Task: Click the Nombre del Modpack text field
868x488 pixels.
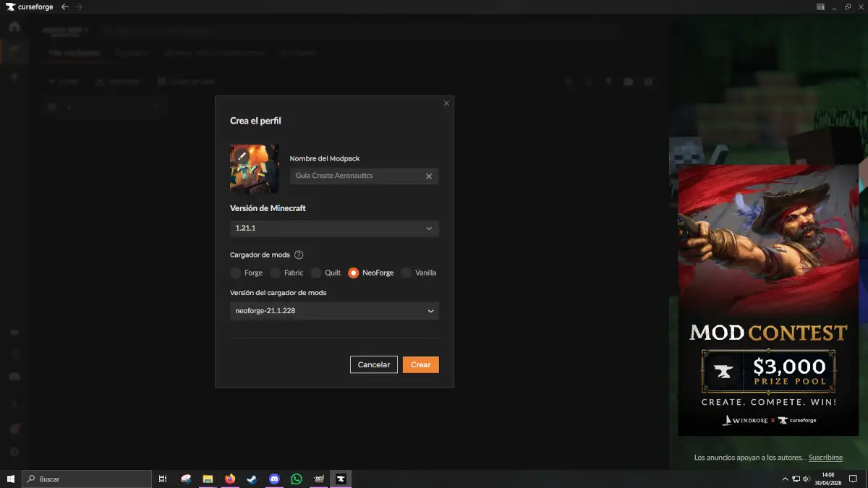Action: [x=356, y=176]
